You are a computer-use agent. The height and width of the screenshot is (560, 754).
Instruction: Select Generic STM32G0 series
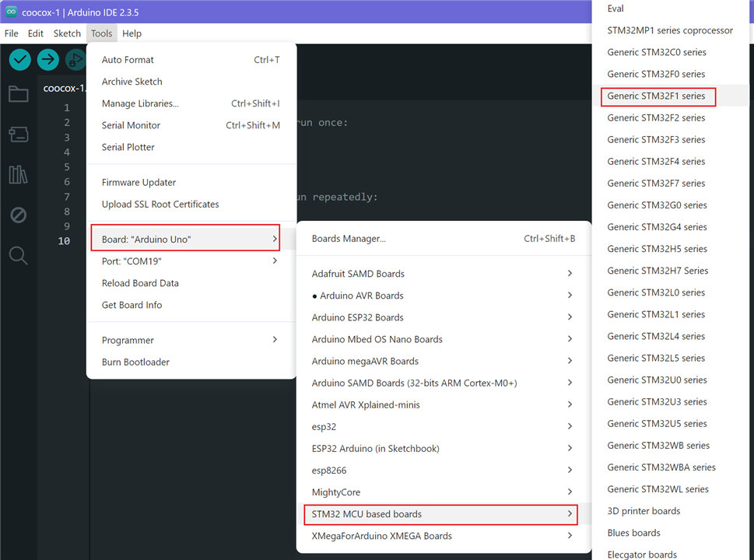click(671, 205)
